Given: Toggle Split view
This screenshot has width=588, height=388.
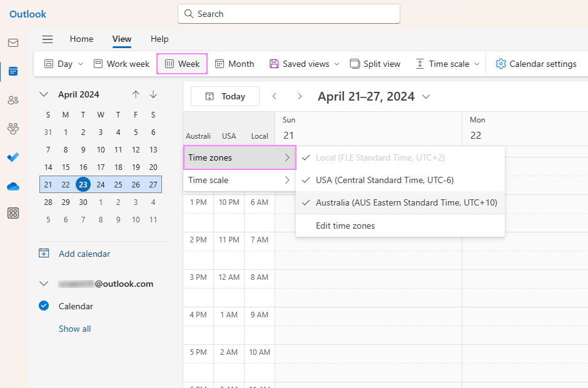Looking at the screenshot, I should [x=375, y=64].
